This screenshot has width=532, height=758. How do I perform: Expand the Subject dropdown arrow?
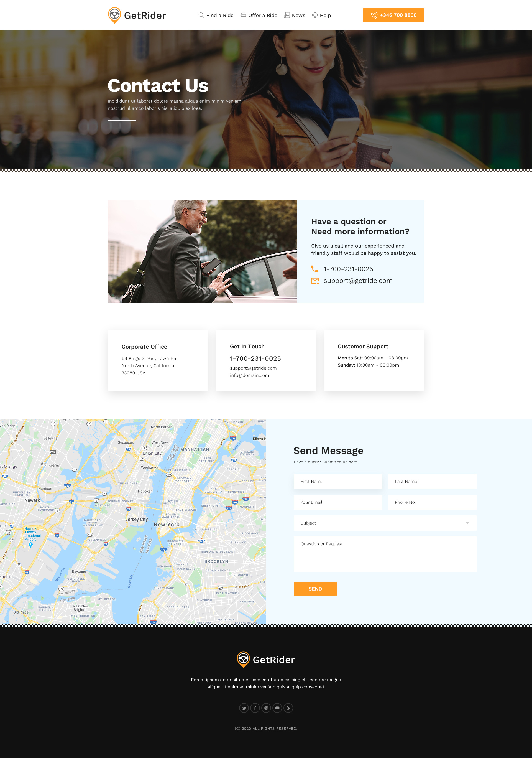click(467, 523)
